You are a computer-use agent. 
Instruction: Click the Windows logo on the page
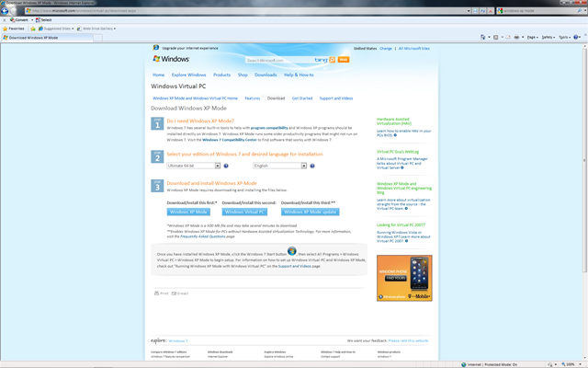pyautogui.click(x=171, y=59)
